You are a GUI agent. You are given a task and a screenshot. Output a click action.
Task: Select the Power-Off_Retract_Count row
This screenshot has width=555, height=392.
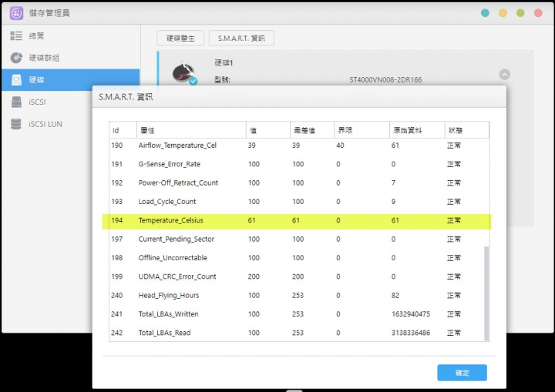coord(297,183)
